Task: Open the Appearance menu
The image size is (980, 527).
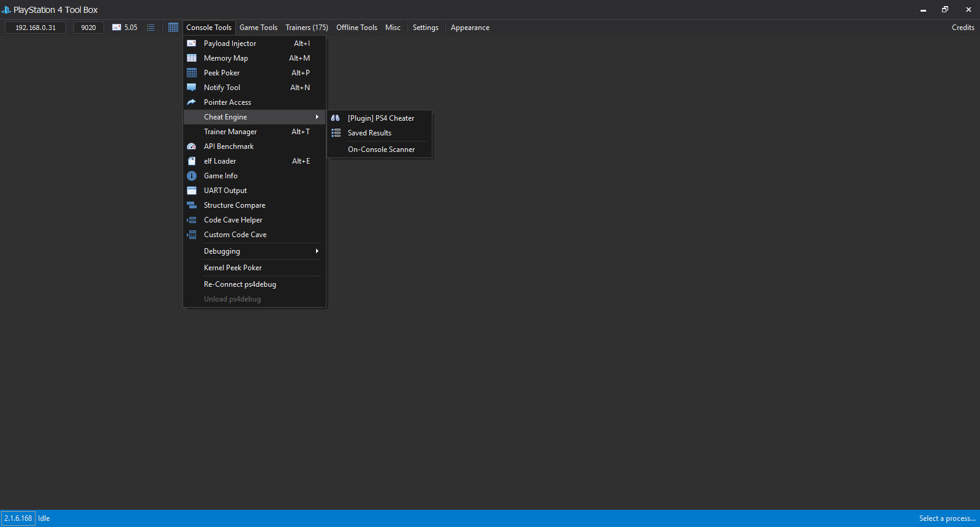Action: click(470, 28)
